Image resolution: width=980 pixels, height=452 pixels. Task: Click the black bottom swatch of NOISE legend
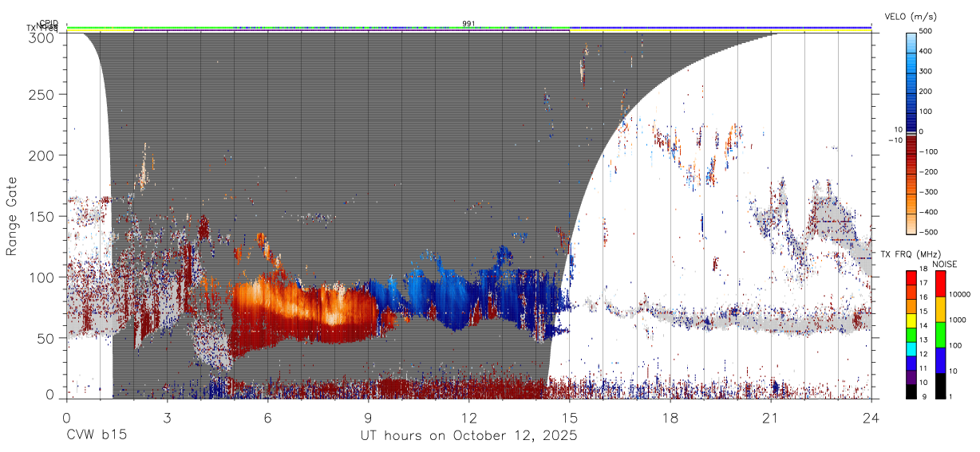click(x=940, y=385)
